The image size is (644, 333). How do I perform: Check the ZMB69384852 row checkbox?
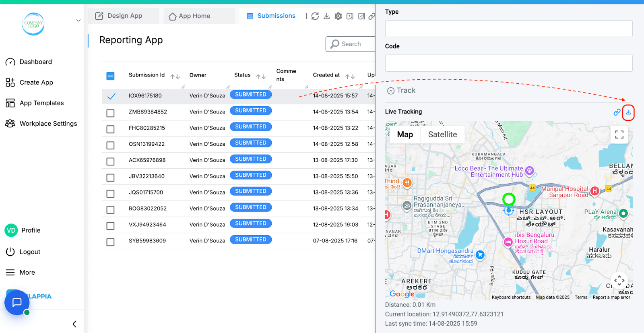click(110, 113)
